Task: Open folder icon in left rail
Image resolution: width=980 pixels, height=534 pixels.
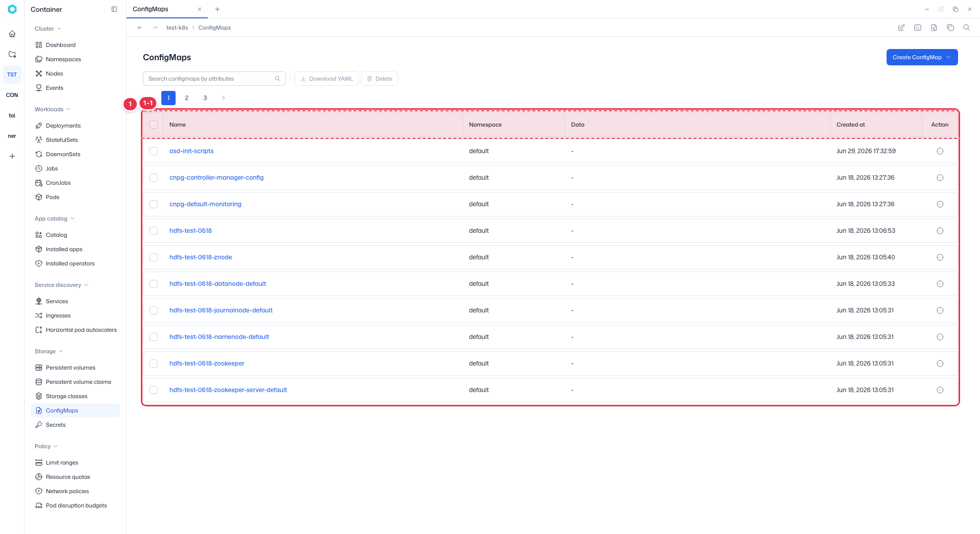Action: point(12,54)
